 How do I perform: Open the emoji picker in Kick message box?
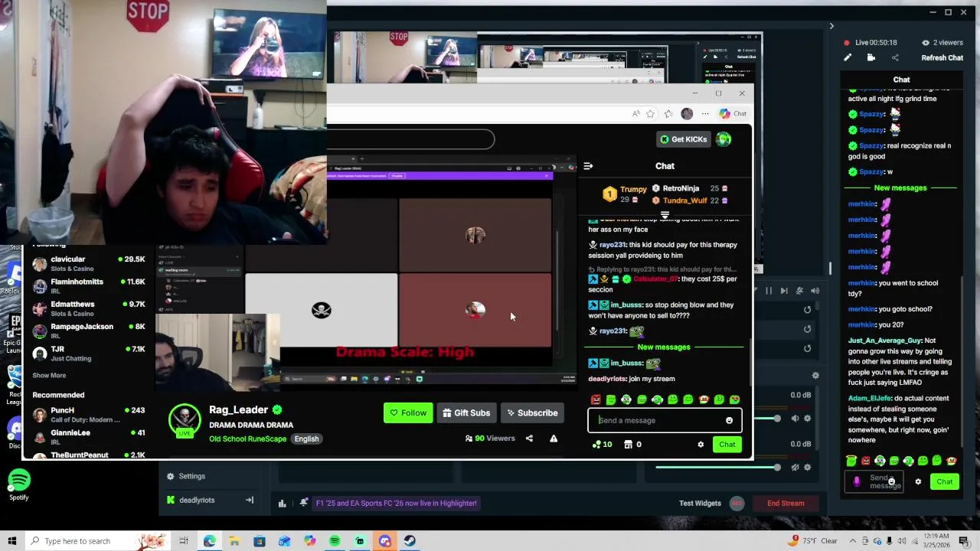point(729,420)
